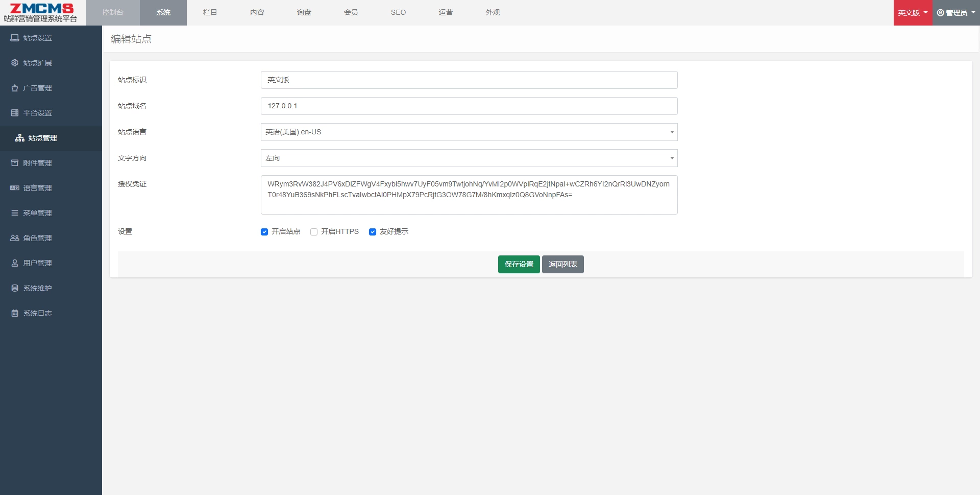The width and height of the screenshot is (980, 495).
Task: Click the 广告管理 sidebar icon
Action: click(15, 88)
